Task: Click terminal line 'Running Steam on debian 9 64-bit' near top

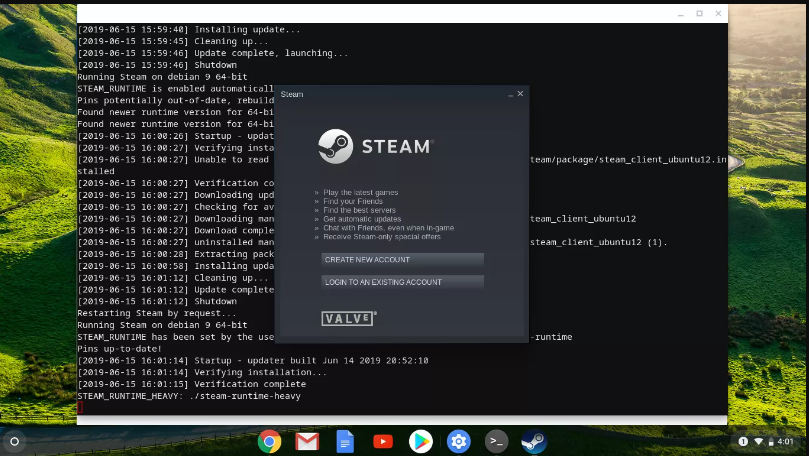Action: 162,77
